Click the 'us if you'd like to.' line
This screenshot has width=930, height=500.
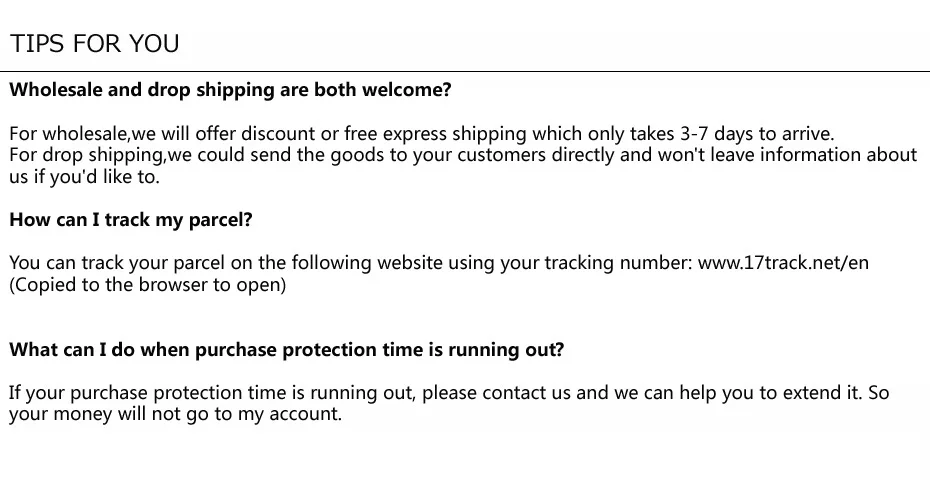point(84,177)
